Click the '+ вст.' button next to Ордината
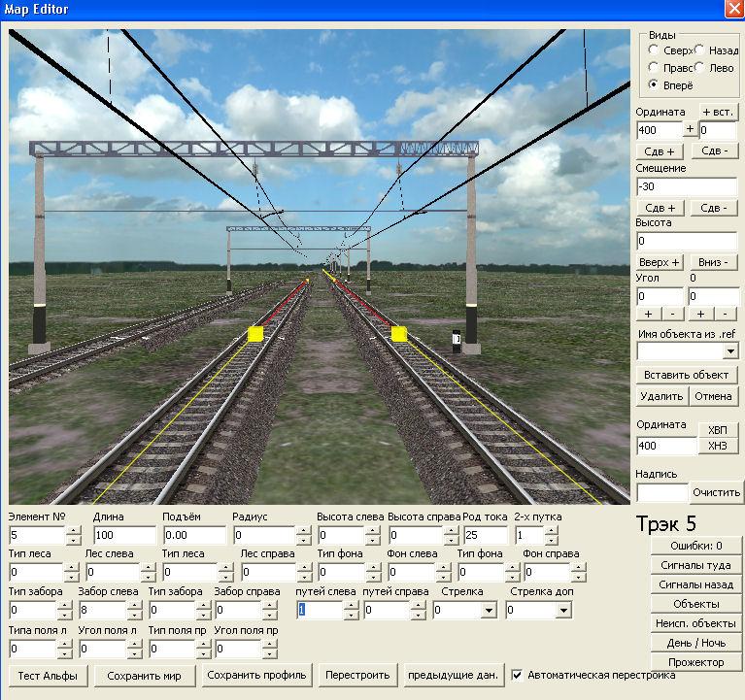The width and height of the screenshot is (745, 700). (x=717, y=112)
